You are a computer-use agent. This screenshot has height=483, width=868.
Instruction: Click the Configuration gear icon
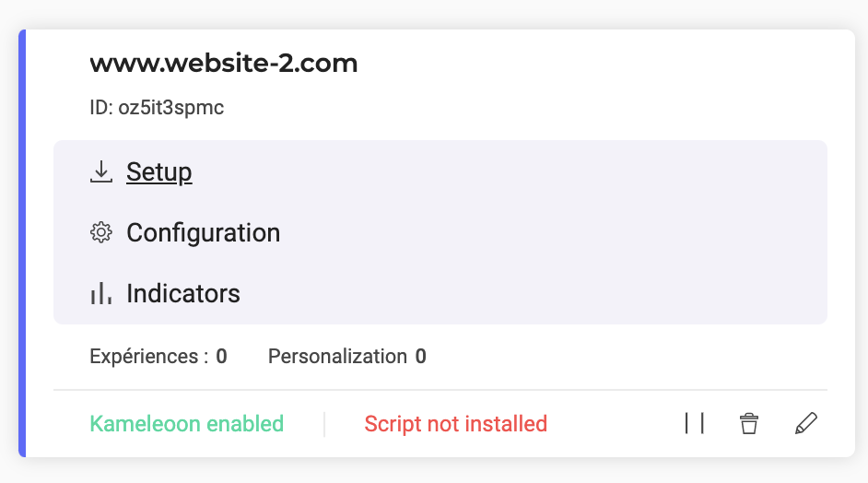[100, 232]
